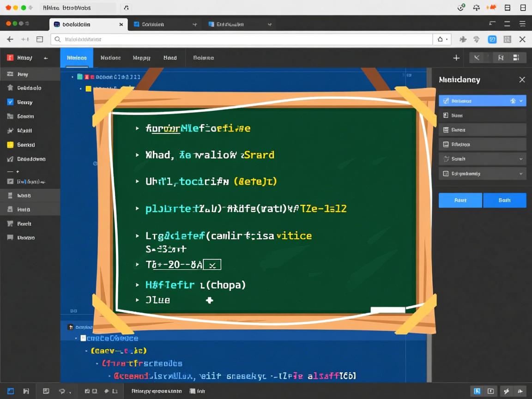Click the blue square icon in bottom-left status bar

[x=11, y=391]
